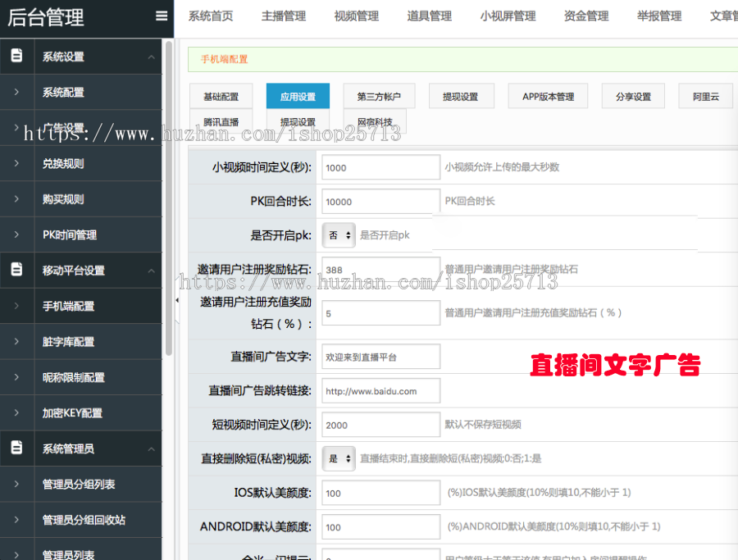This screenshot has height=560, width=738.
Task: Click the document icon beside 系统设置
Action: 16,57
